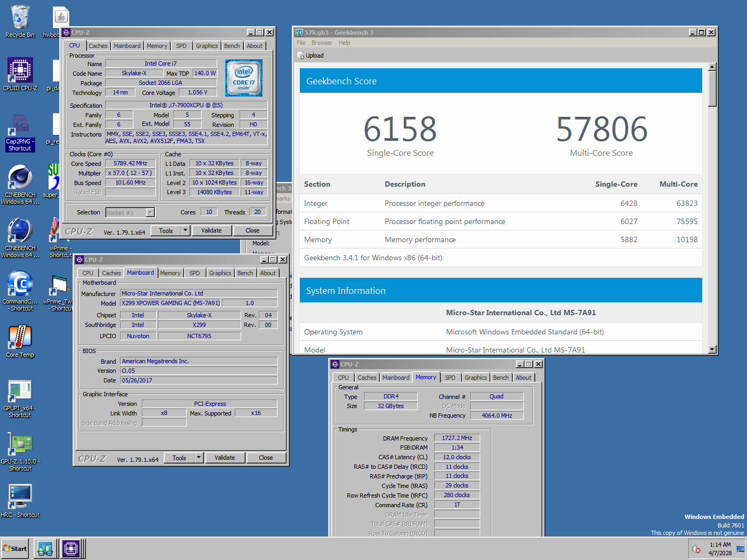Click the Geekbench taskbar icon
The height and width of the screenshot is (560, 747).
pos(45,548)
